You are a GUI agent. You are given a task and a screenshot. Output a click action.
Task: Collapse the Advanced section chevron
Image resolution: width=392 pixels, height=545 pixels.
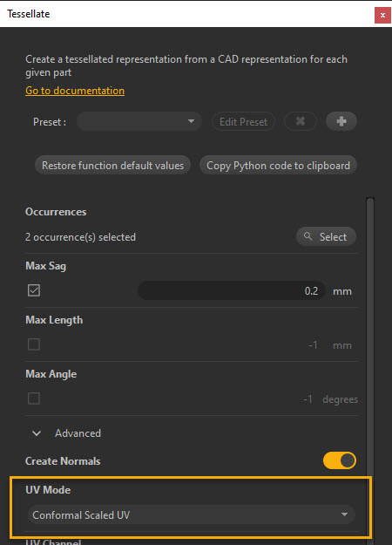(37, 433)
